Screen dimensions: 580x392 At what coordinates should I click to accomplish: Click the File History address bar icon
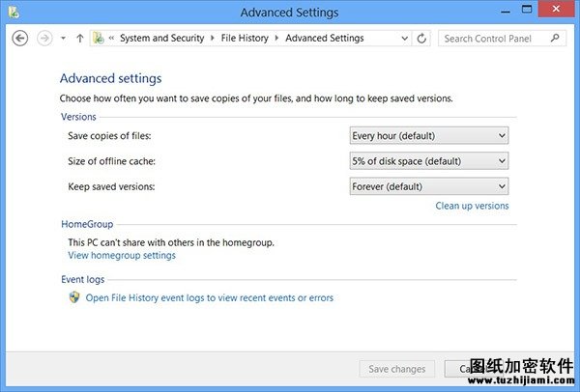tap(99, 38)
